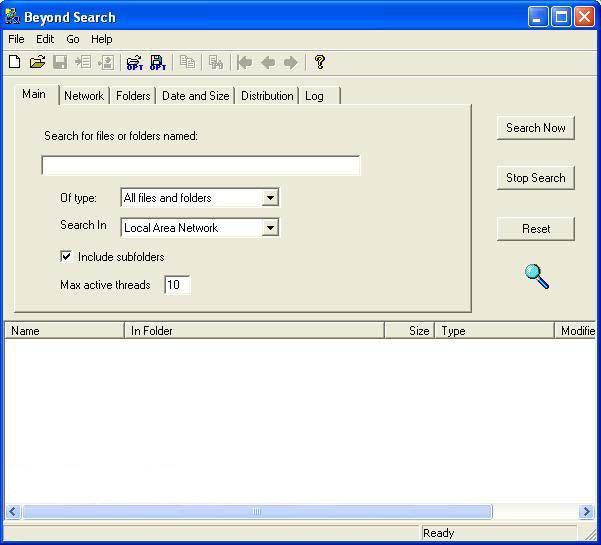Click the file name search input field
This screenshot has height=545, width=601.
point(200,166)
